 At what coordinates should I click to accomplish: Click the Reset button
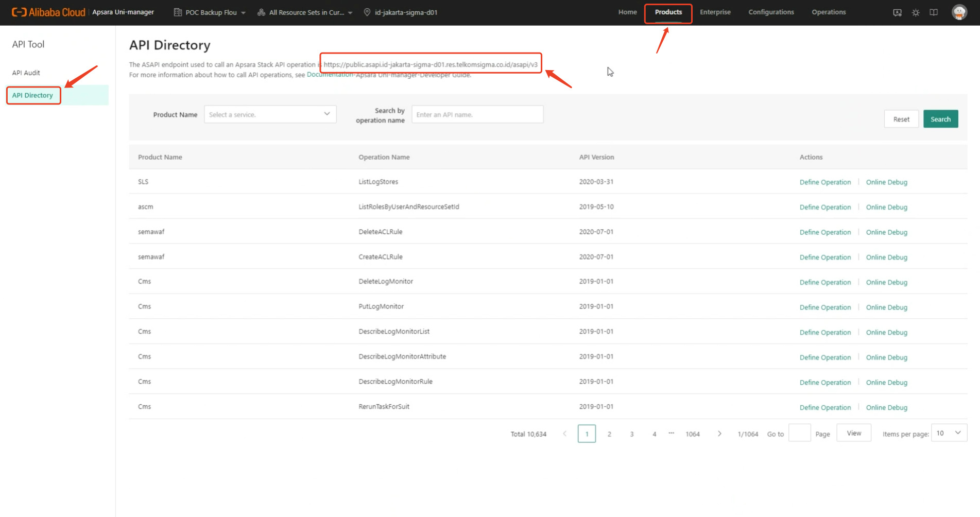pyautogui.click(x=901, y=119)
